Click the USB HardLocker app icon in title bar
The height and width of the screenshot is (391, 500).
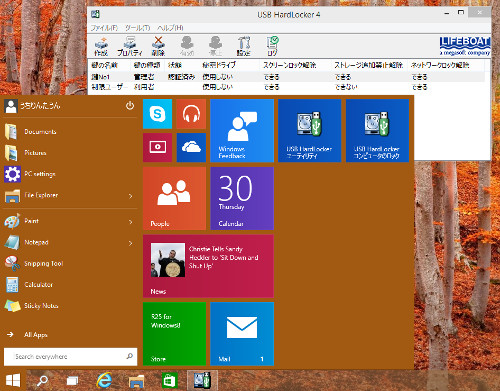point(96,14)
